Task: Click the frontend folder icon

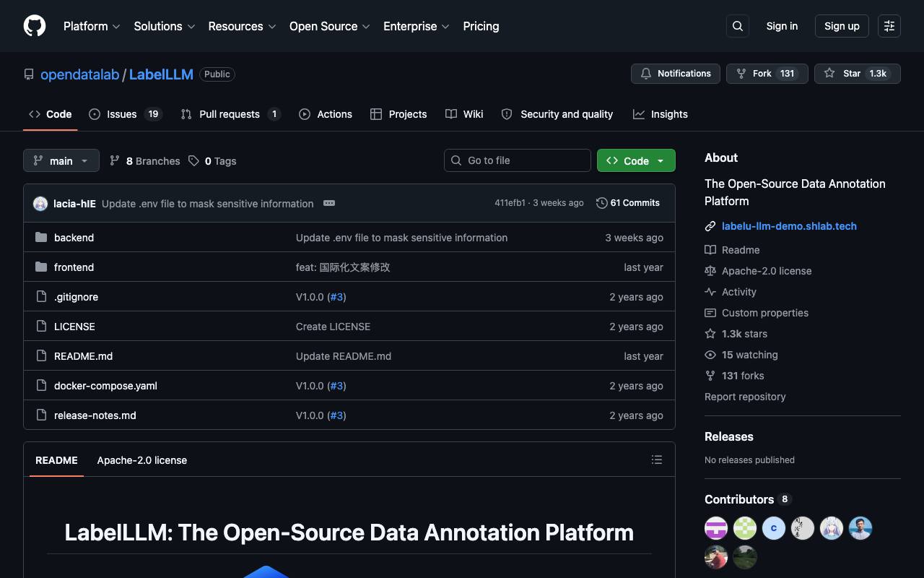Action: (41, 267)
